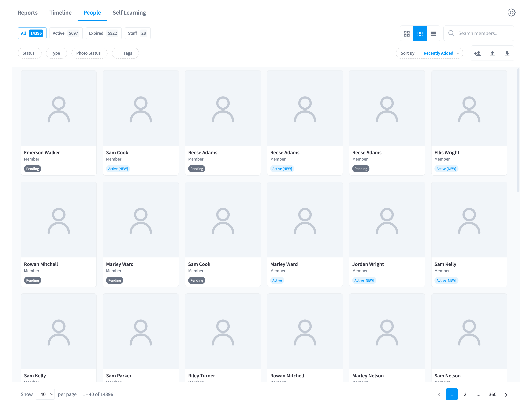Click the add person icon

point(478,53)
